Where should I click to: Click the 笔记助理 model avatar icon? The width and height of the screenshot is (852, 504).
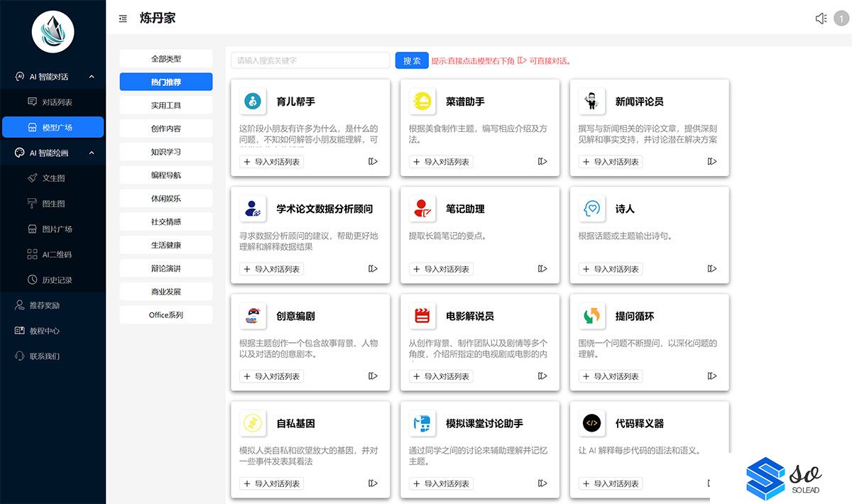(422, 209)
